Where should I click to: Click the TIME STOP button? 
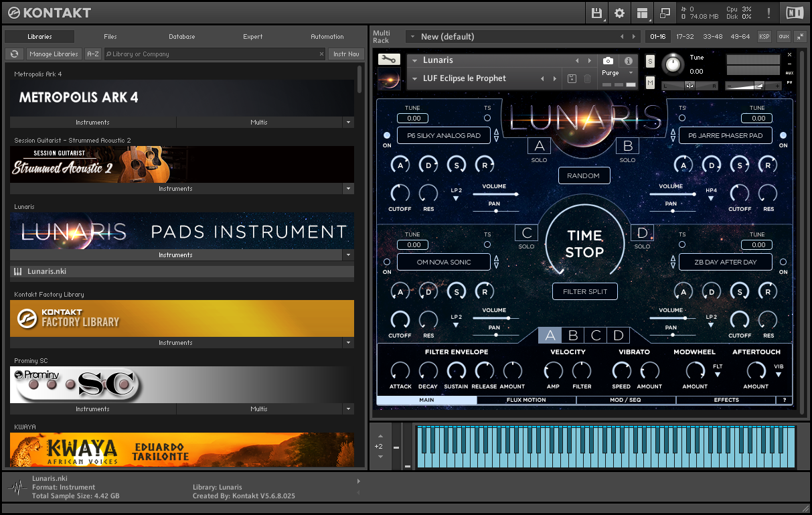[584, 244]
